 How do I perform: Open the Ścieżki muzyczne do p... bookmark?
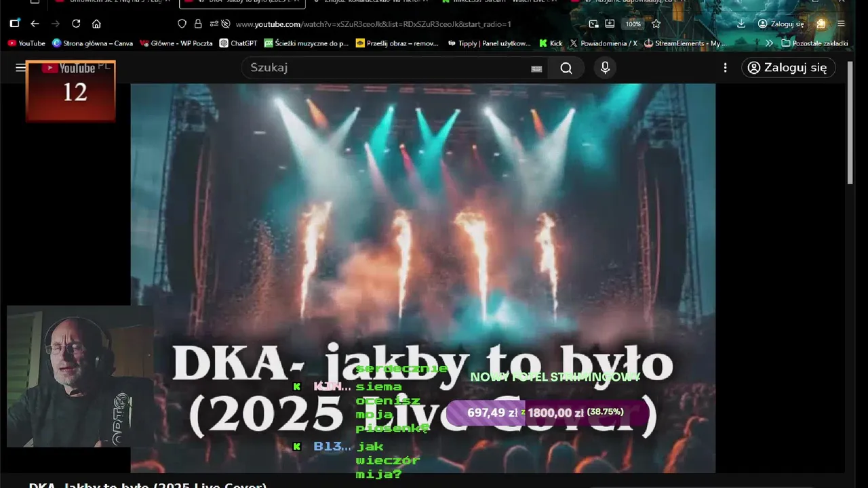[x=306, y=43]
